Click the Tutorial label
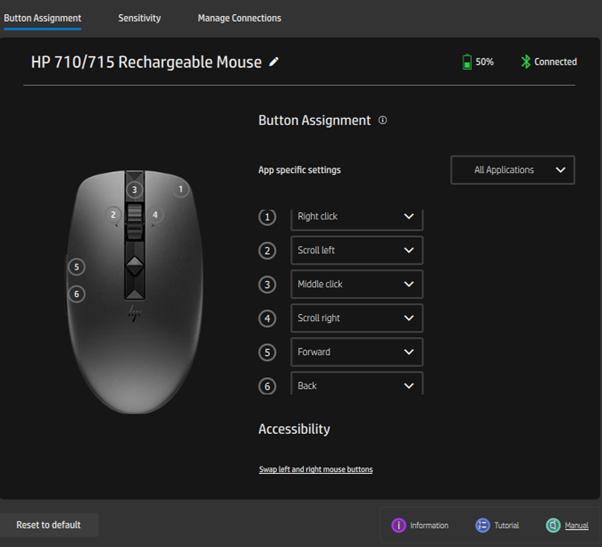The width and height of the screenshot is (602, 547). 506,525
